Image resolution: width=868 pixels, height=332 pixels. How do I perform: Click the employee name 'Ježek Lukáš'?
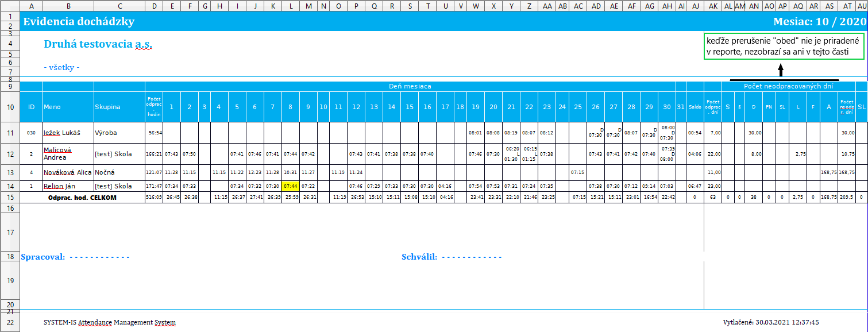coord(61,133)
